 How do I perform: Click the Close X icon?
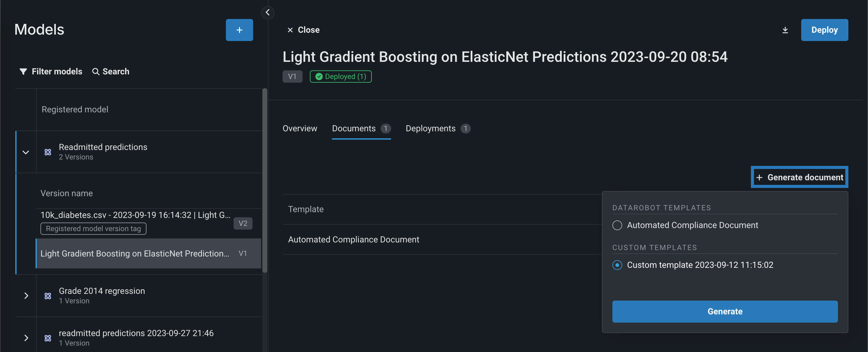click(x=290, y=30)
